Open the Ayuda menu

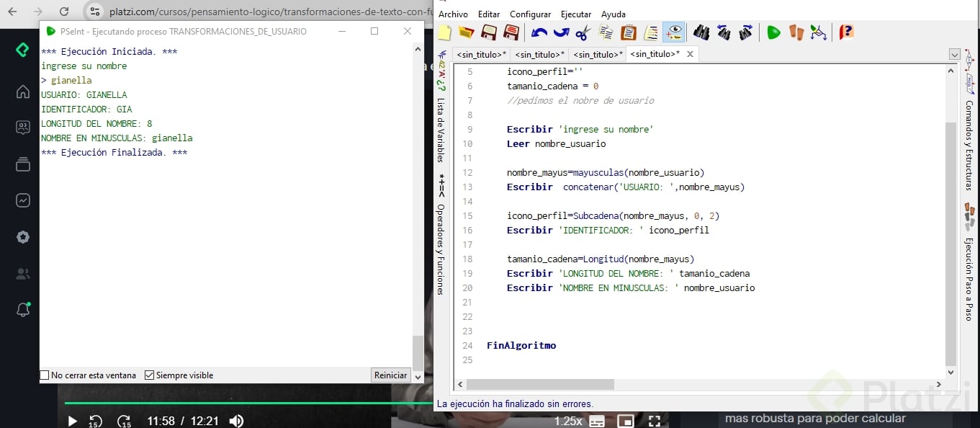(613, 14)
